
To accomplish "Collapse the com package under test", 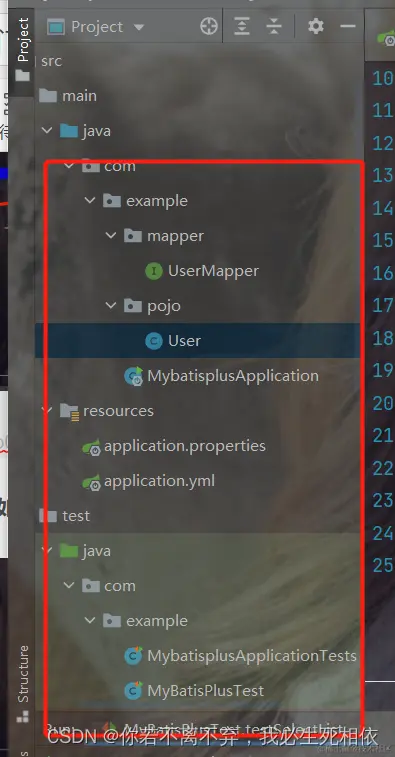I will [x=69, y=586].
